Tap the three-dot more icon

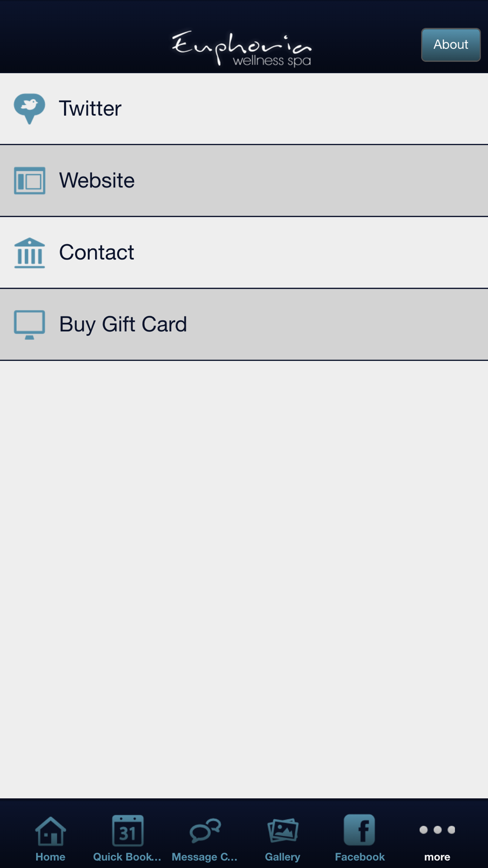(437, 829)
